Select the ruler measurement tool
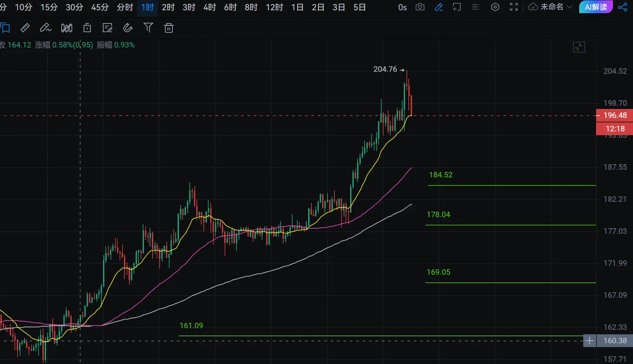The height and width of the screenshot is (364, 633). pos(25,28)
